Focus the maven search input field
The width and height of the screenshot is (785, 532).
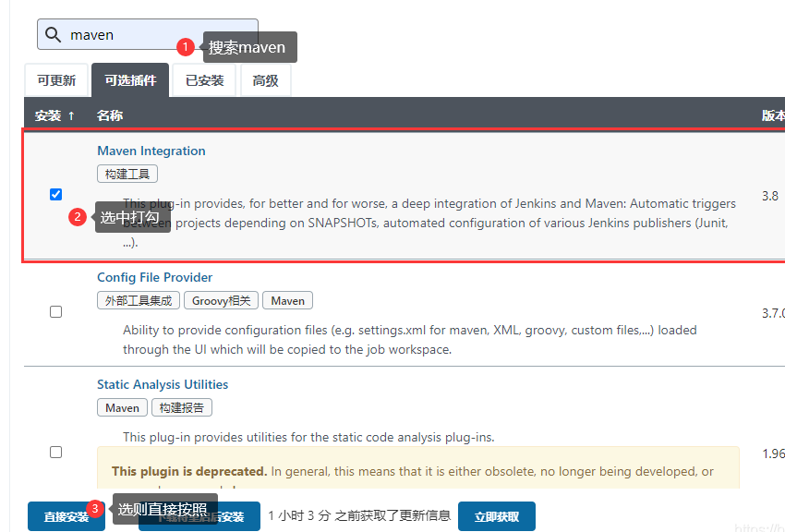click(148, 34)
